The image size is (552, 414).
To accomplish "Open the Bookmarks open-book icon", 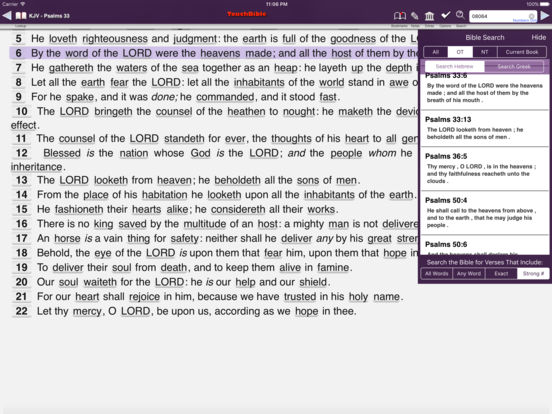I will coord(400,16).
